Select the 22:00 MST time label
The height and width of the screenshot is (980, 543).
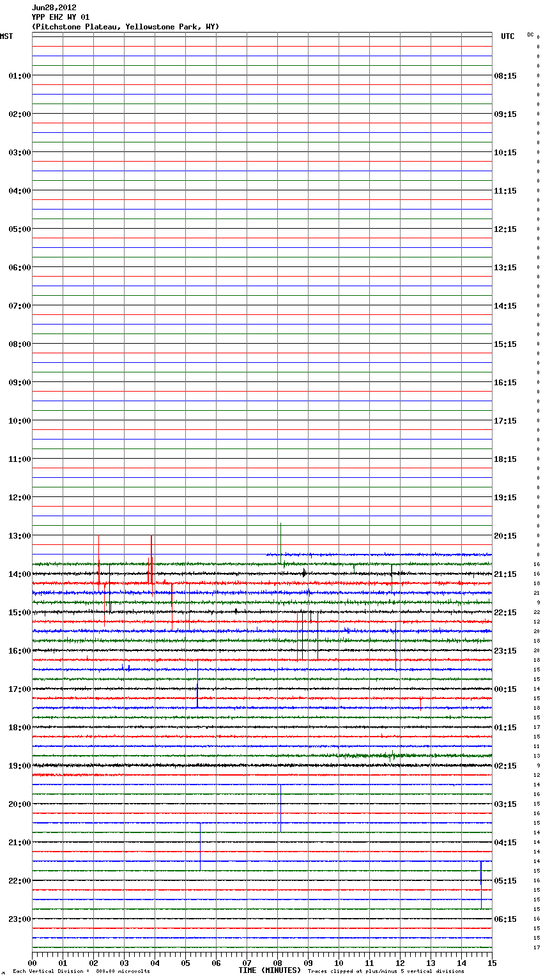20,881
